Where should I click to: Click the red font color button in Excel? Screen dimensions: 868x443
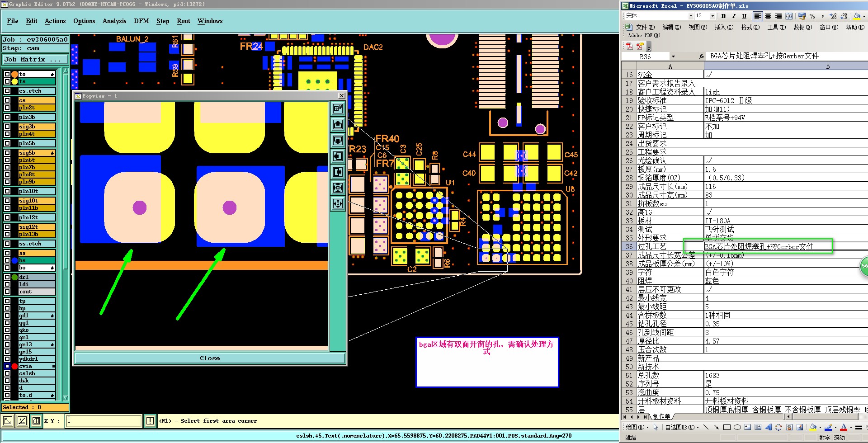coord(844,427)
